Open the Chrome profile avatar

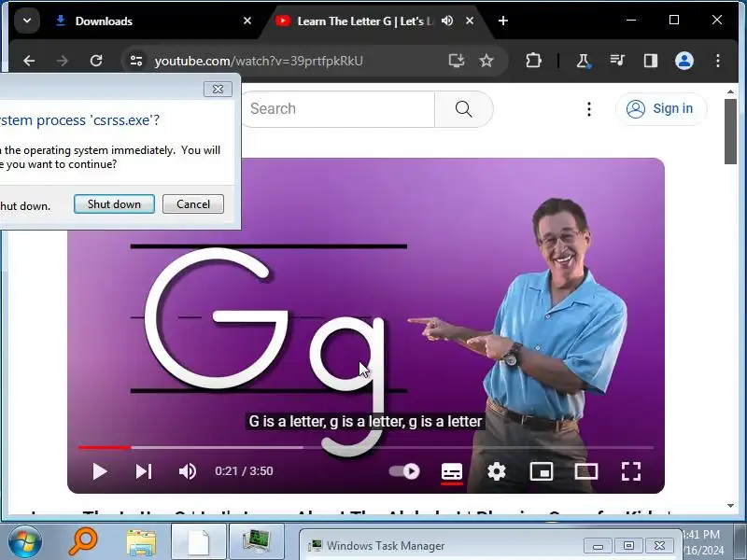pyautogui.click(x=684, y=61)
